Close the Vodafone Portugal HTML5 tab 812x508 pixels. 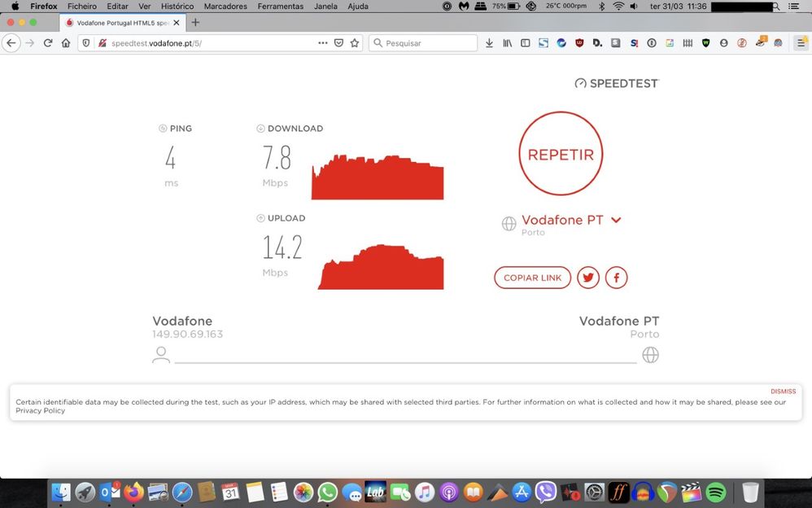[177, 23]
